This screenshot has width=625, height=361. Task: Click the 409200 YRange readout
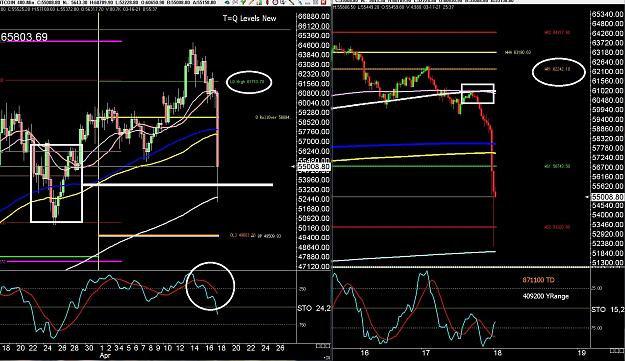(x=545, y=296)
